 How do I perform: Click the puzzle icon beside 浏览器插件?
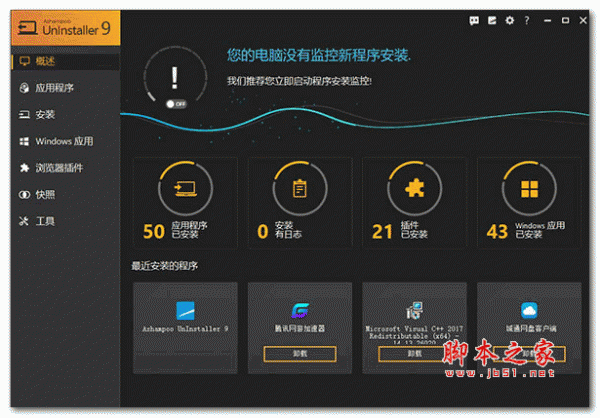pyautogui.click(x=24, y=168)
